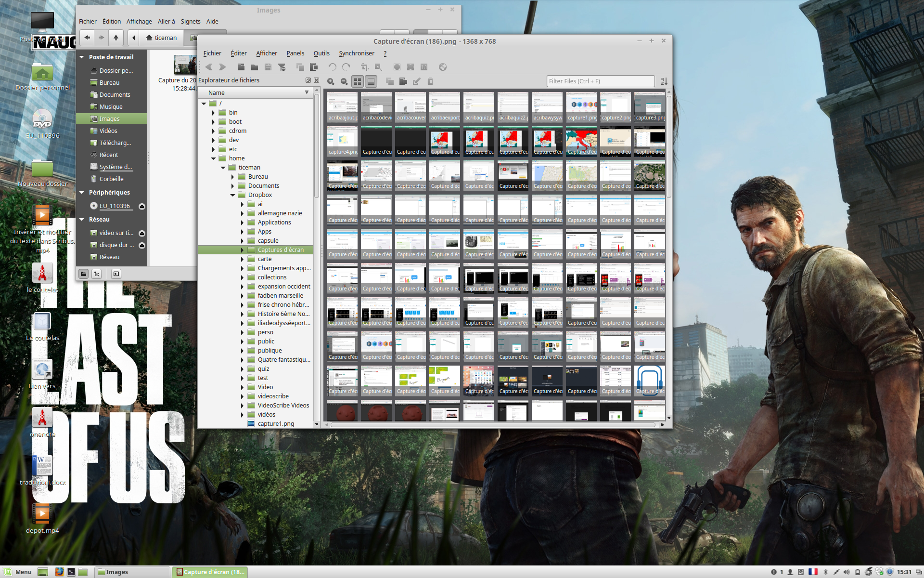Select the 'acribaquiz.png' thumbnail

click(x=479, y=107)
